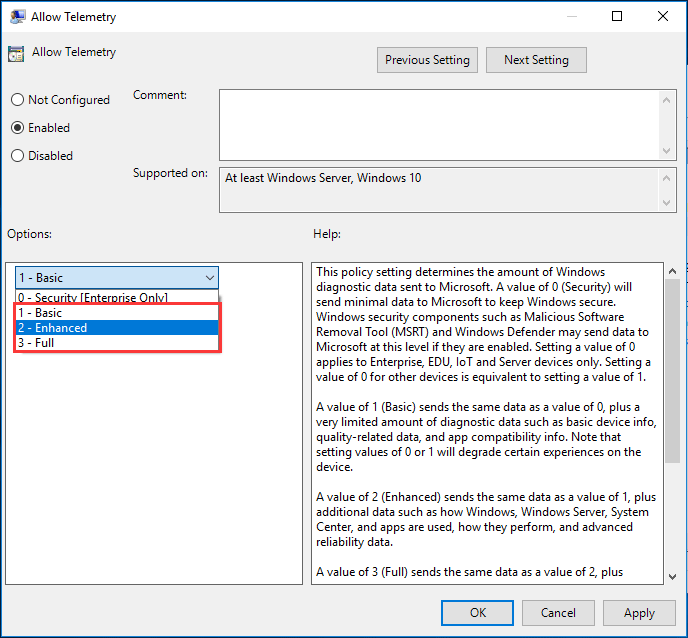
Task: Click the 'A value of 2 (Enhanced)' paragraph
Action: [486, 520]
